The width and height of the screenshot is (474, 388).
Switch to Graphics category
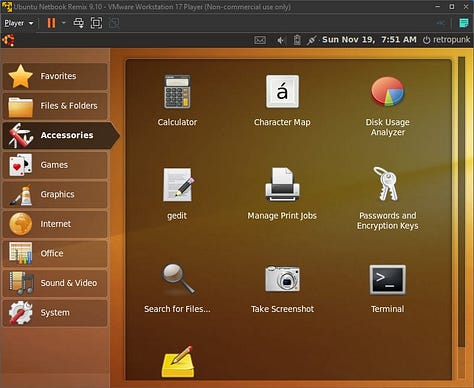tap(55, 194)
